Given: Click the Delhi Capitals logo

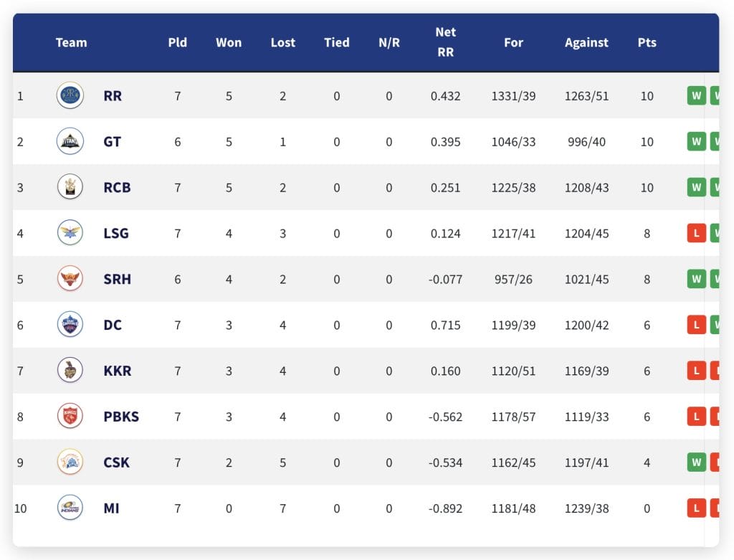Looking at the screenshot, I should click(x=70, y=325).
